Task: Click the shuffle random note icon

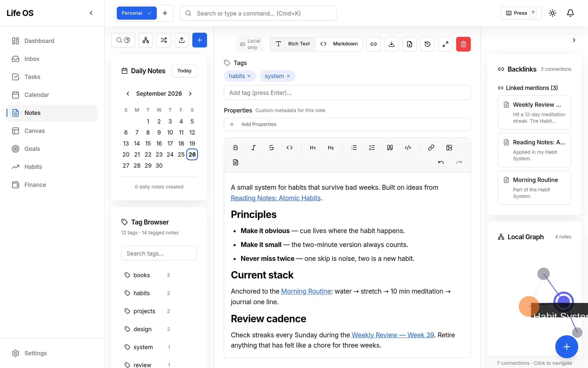Action: pyautogui.click(x=164, y=40)
